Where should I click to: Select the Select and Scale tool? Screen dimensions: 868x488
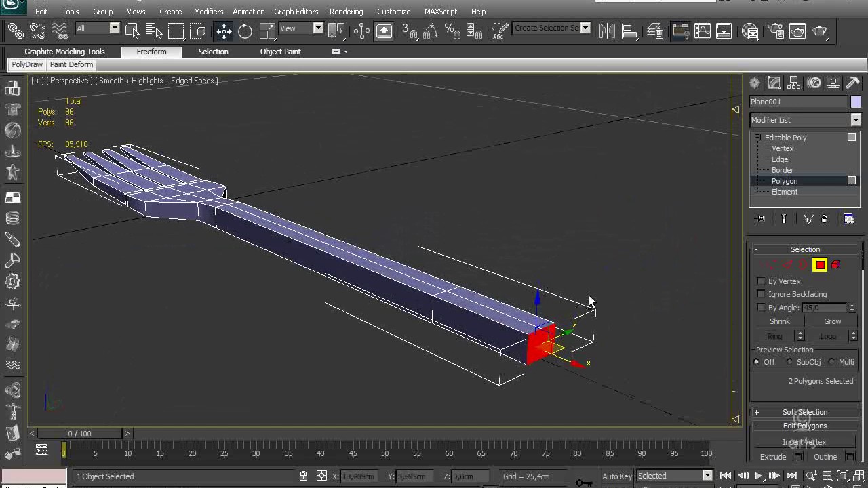click(267, 30)
